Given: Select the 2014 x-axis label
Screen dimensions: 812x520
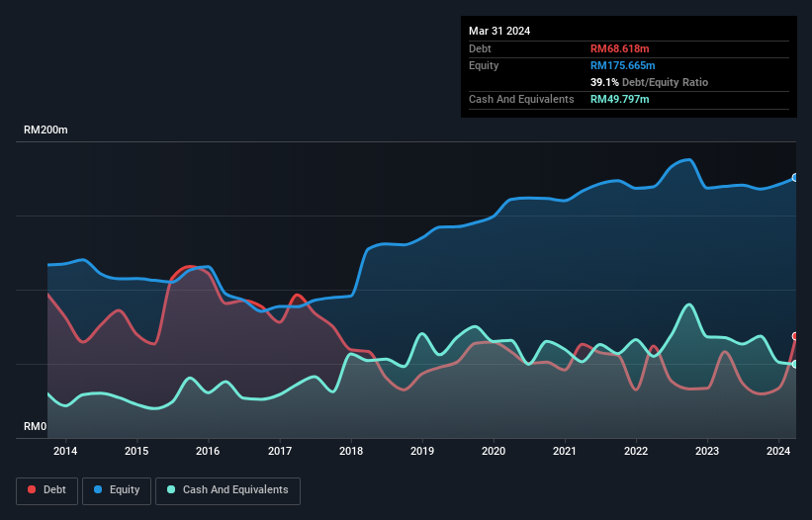Looking at the screenshot, I should [x=65, y=451].
